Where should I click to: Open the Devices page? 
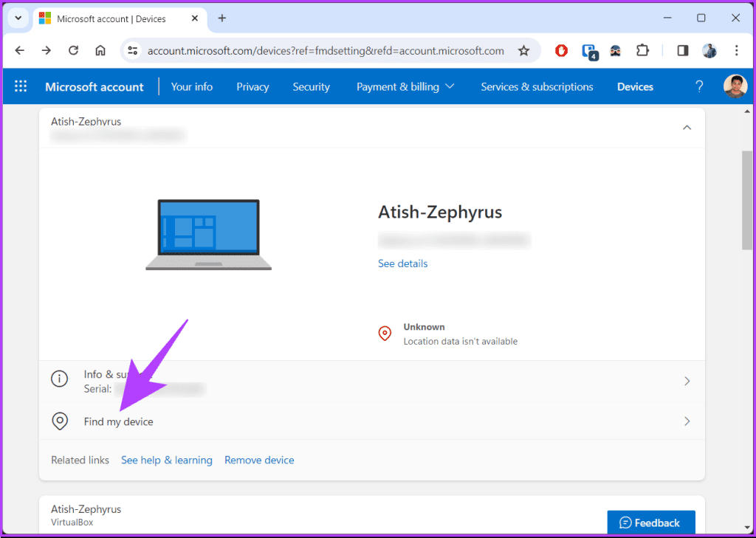[635, 87]
